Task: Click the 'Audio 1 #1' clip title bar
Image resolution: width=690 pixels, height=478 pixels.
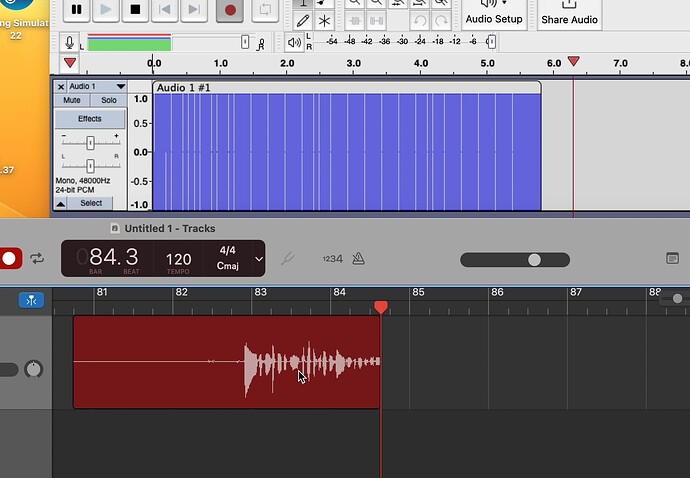Action: (x=347, y=88)
